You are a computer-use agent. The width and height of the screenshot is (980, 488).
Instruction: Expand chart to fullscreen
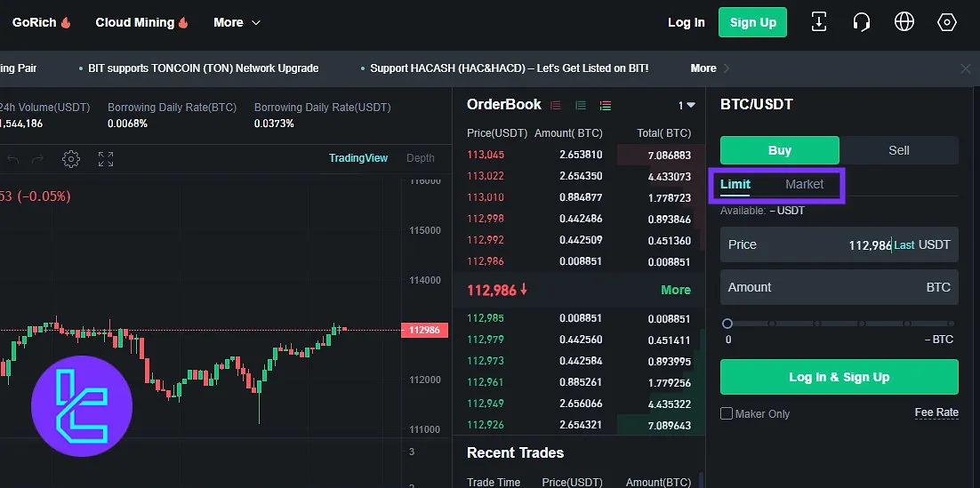click(x=106, y=159)
